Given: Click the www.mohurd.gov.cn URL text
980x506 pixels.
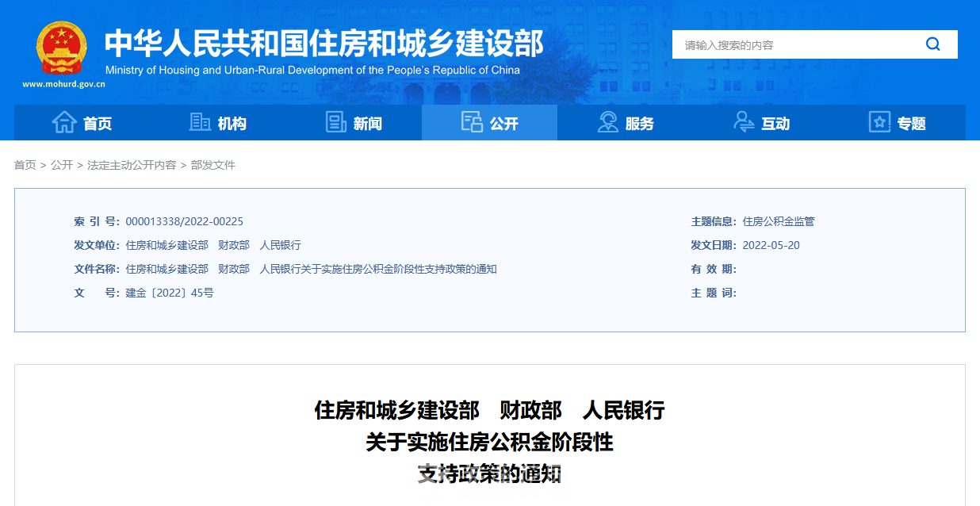Looking at the screenshot, I should point(63,83).
